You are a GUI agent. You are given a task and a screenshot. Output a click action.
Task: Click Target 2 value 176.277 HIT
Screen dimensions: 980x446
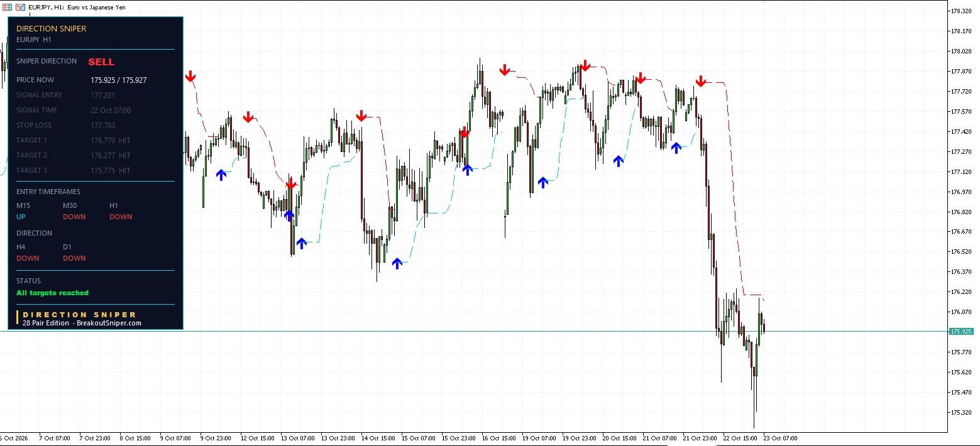(x=111, y=156)
